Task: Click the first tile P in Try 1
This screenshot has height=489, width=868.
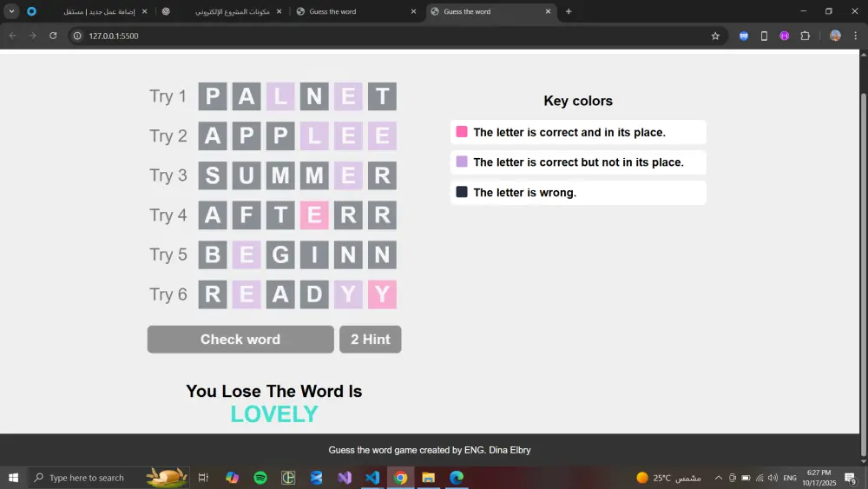Action: click(x=213, y=96)
